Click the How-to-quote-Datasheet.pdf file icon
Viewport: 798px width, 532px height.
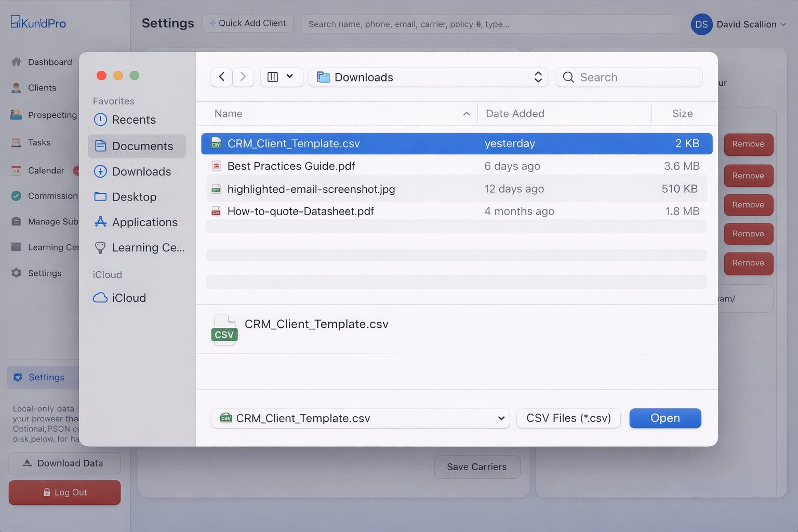point(216,211)
